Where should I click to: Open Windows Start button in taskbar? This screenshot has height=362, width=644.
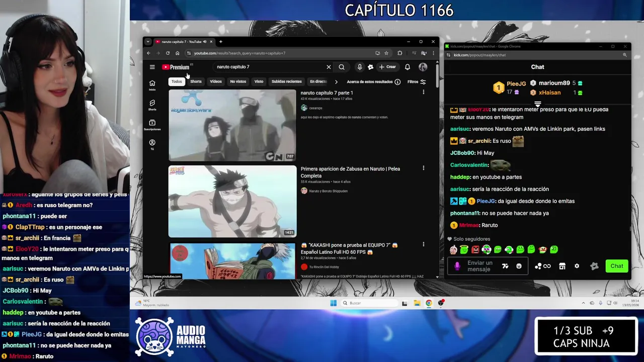[x=333, y=303]
